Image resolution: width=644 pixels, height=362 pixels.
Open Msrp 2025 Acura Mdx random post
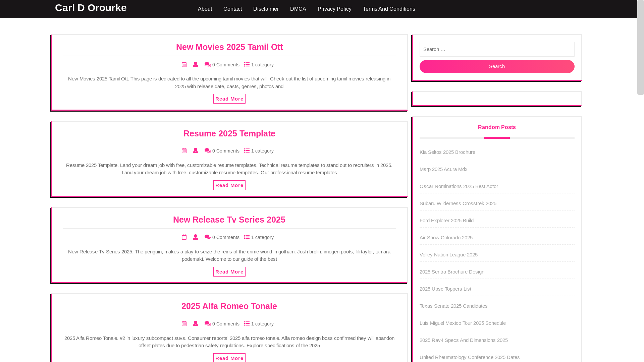click(443, 169)
